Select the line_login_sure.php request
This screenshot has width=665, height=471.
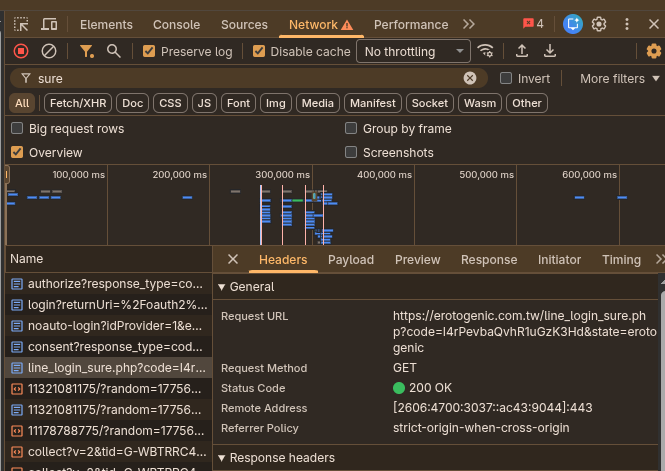tap(109, 368)
